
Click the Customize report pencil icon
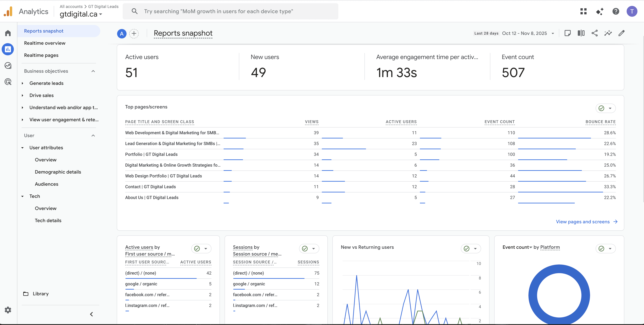click(621, 33)
